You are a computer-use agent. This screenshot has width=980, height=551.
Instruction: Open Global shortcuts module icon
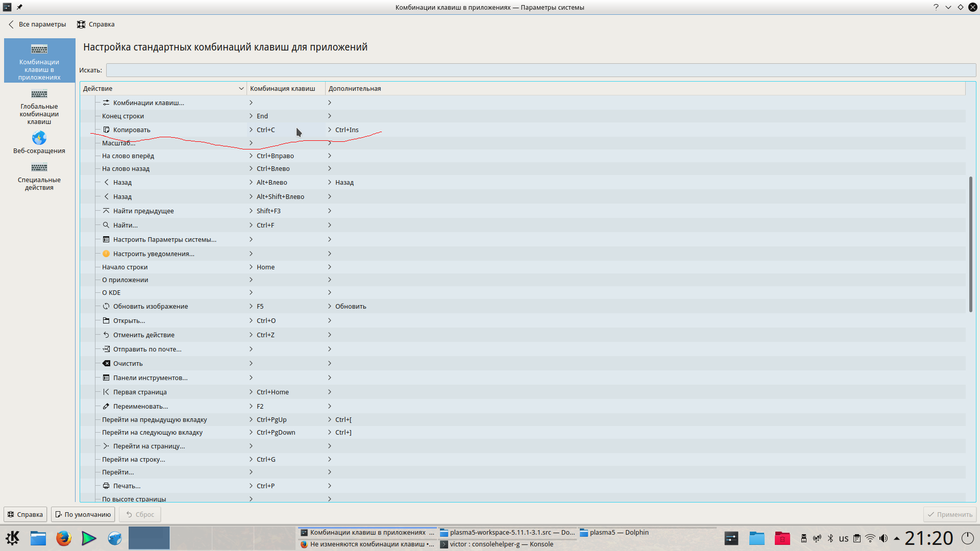point(39,94)
